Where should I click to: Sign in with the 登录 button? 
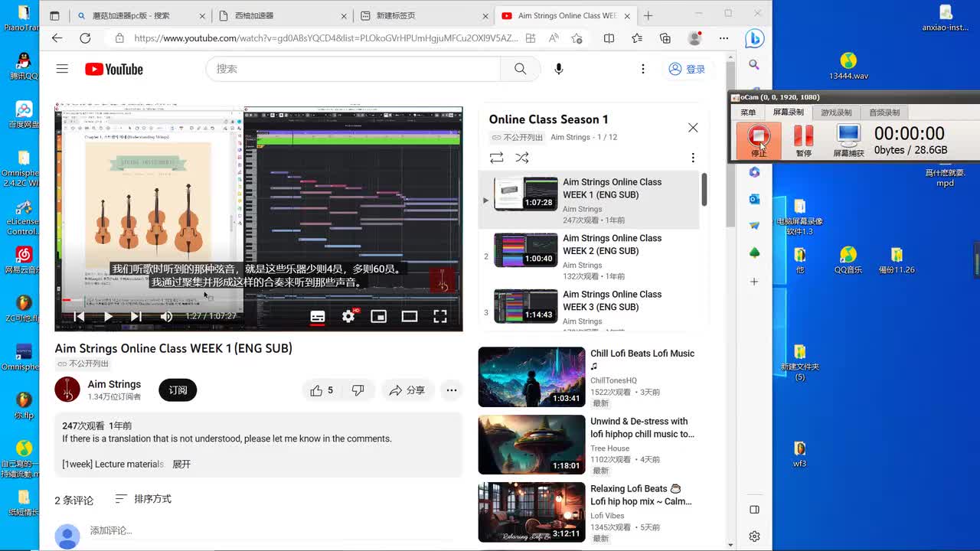click(x=686, y=69)
